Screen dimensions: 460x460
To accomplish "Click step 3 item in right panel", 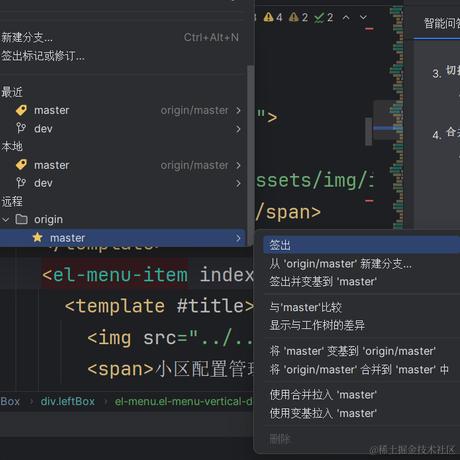I will pos(446,72).
